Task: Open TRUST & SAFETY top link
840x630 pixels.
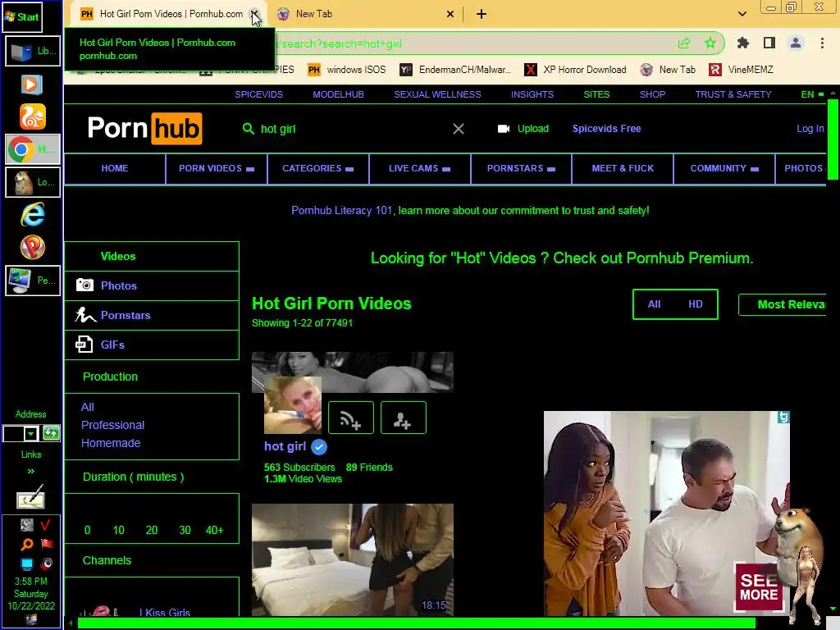Action: pos(733,94)
